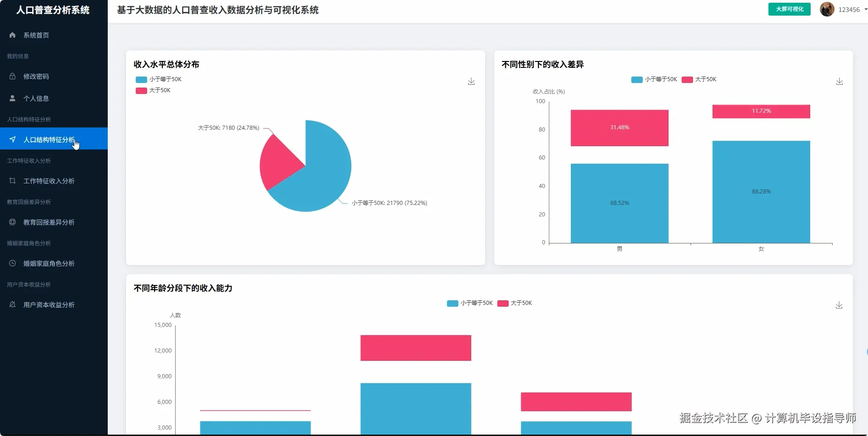Open the 教育回报差异分析 menu item
Image resolution: width=868 pixels, height=436 pixels.
tap(54, 222)
